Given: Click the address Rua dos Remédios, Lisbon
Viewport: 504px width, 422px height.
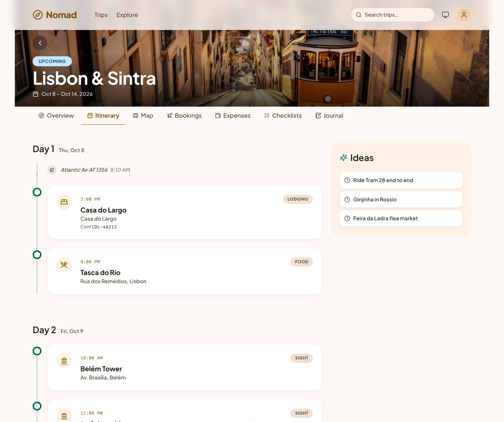Looking at the screenshot, I should [113, 281].
